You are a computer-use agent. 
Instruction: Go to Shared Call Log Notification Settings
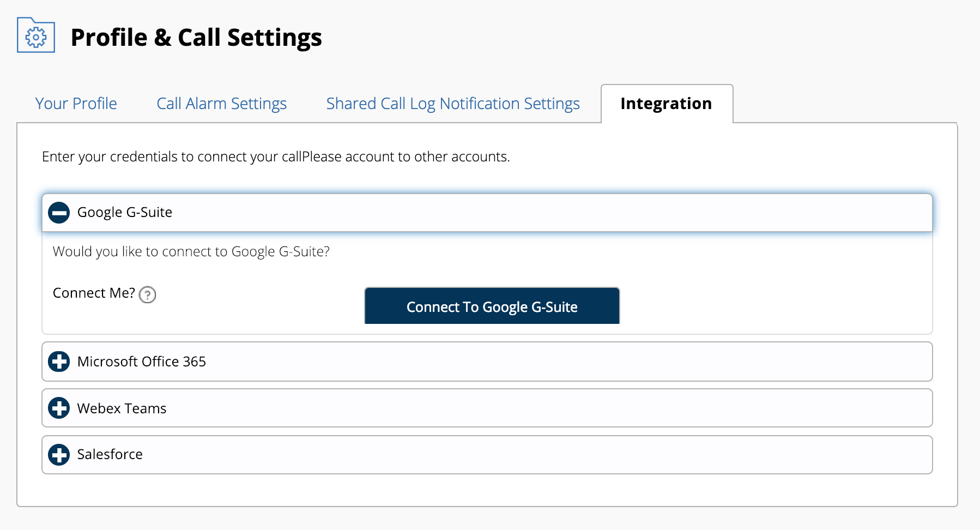pos(452,104)
